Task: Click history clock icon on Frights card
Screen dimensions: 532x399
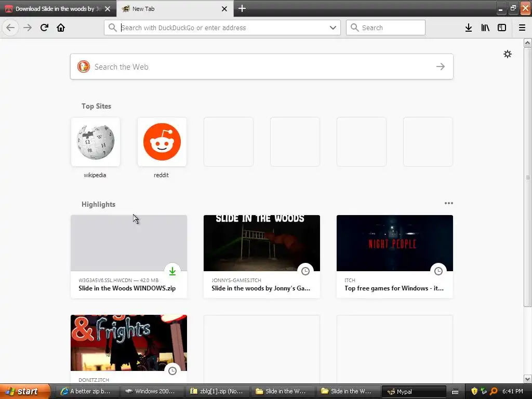Action: pos(172,370)
